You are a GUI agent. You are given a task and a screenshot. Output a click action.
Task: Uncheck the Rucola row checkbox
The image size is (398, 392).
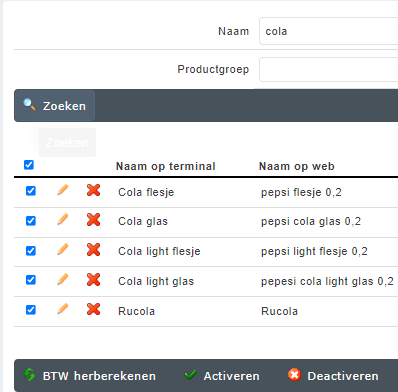point(31,310)
